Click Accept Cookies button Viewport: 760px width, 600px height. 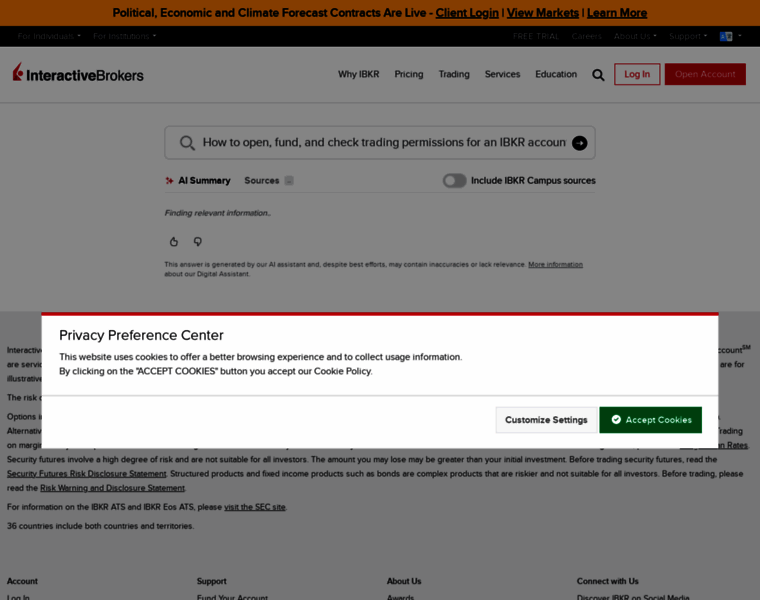tap(650, 420)
